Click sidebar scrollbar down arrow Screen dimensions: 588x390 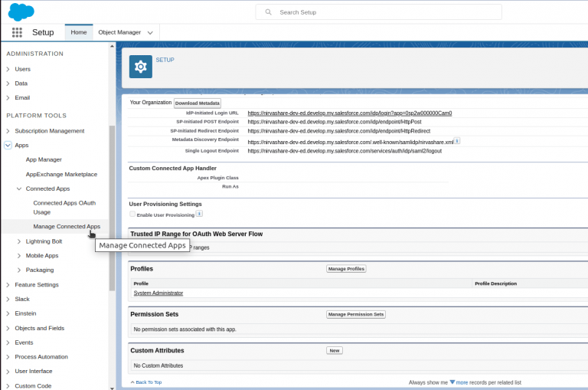click(x=112, y=388)
